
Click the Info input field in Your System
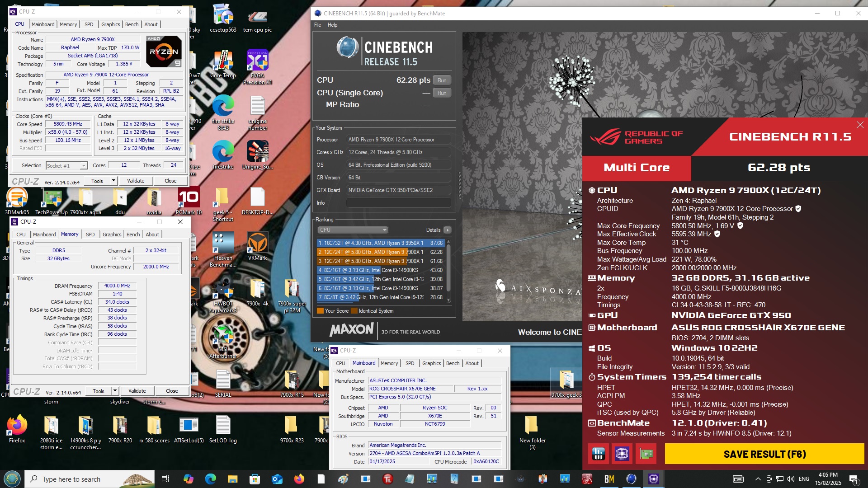click(x=398, y=203)
